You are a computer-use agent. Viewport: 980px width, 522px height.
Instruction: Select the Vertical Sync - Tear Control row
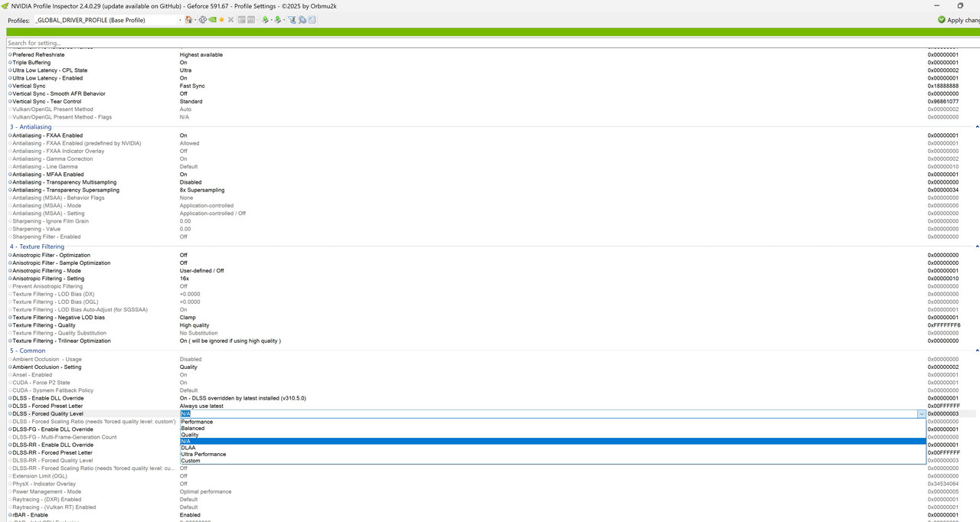pos(490,101)
